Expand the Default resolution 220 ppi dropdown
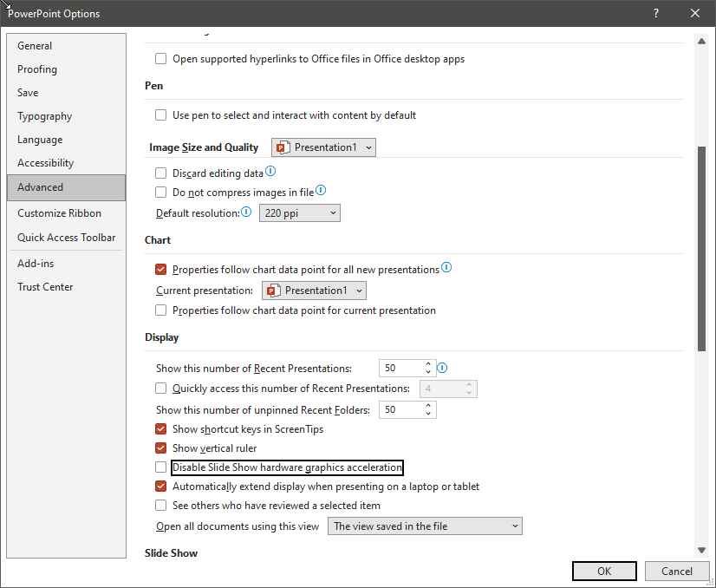The image size is (716, 588). tap(300, 212)
